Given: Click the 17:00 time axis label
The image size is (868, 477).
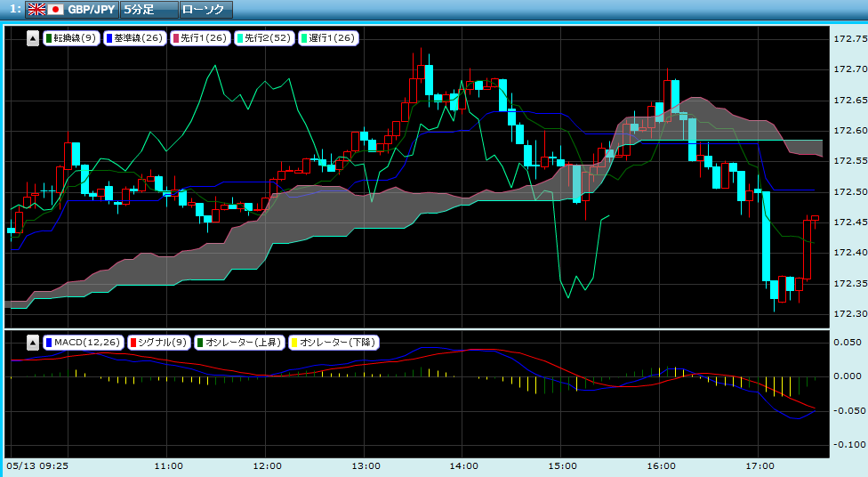Looking at the screenshot, I should [x=759, y=466].
